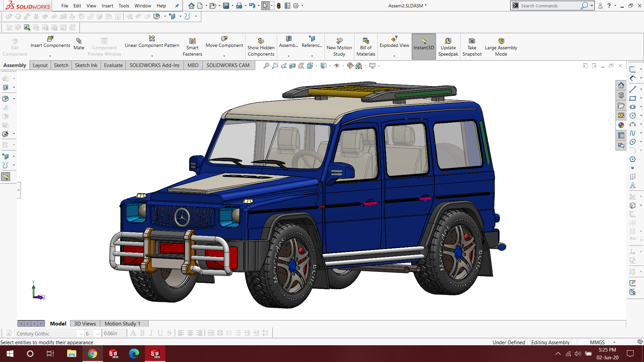Click Section View icon in view toolbar
Viewport: 644px width, 362px height.
point(292,66)
